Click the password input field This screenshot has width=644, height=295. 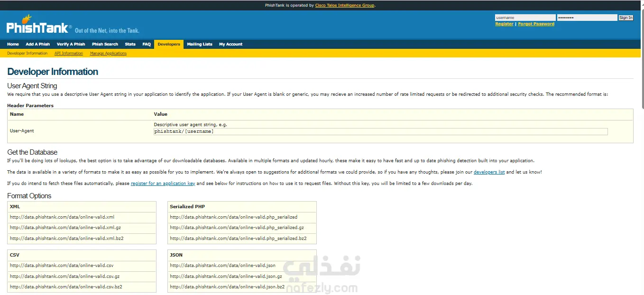[587, 18]
